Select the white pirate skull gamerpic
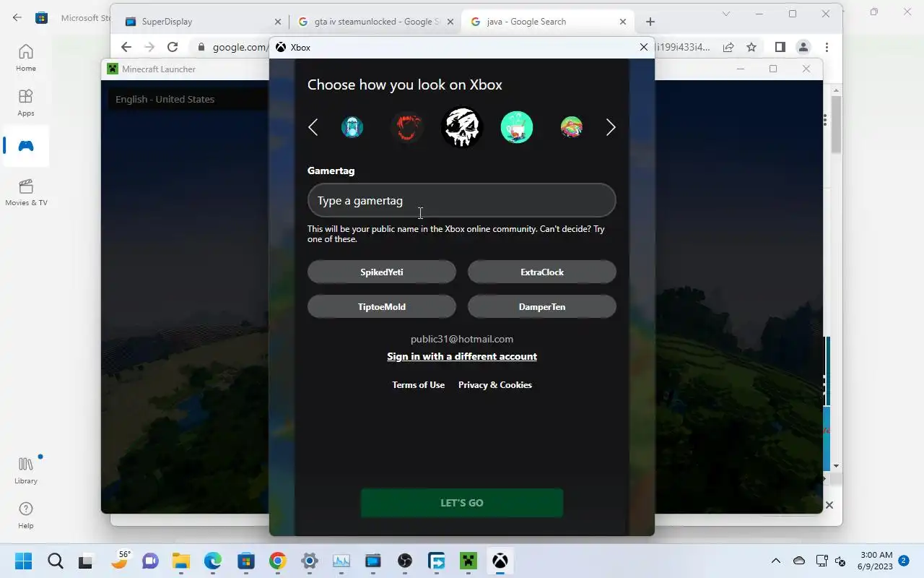The height and width of the screenshot is (578, 924). (462, 127)
